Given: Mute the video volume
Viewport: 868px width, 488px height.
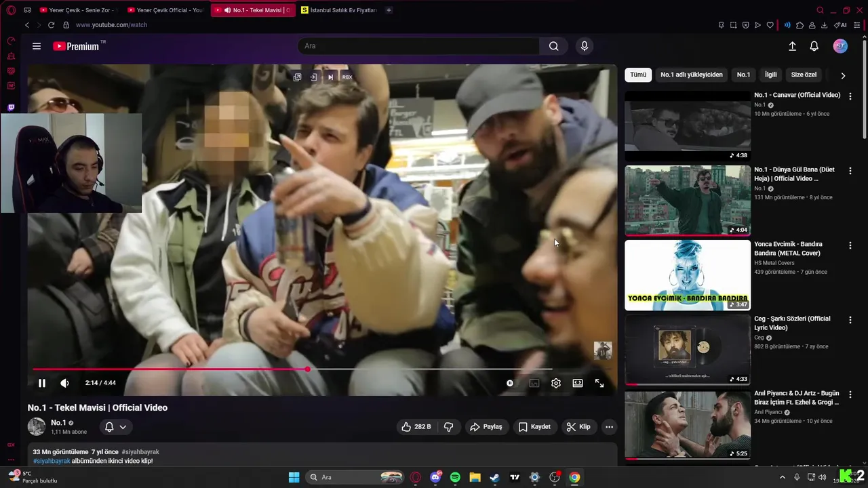Looking at the screenshot, I should (64, 383).
